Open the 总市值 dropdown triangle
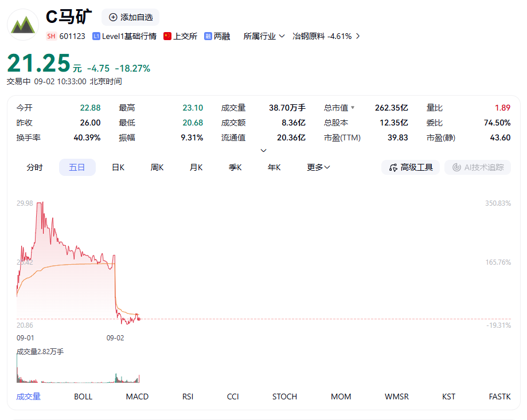Viewport: 527px width, 420px height. click(353, 108)
